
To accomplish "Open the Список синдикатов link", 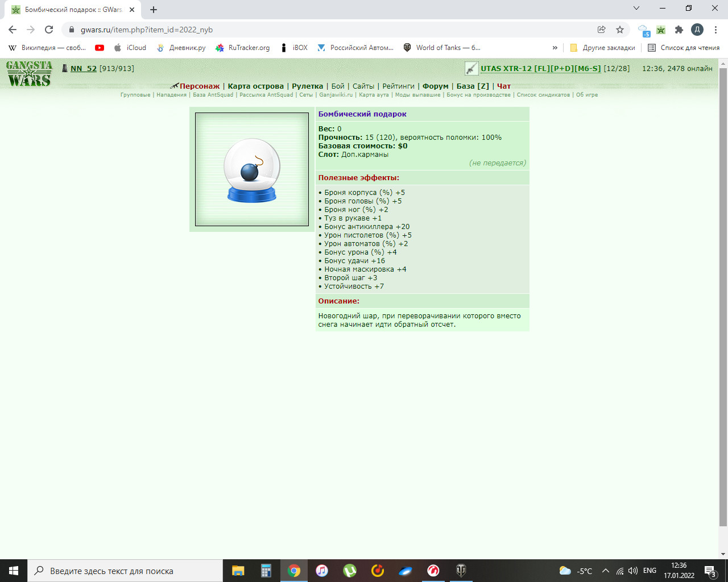I will [543, 95].
